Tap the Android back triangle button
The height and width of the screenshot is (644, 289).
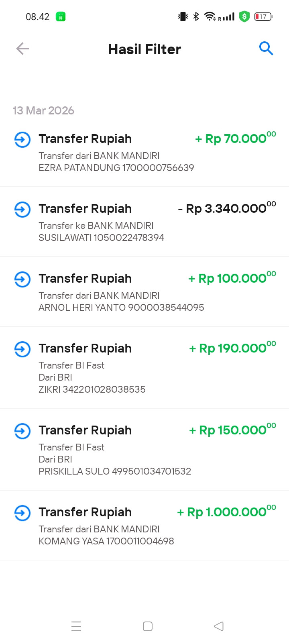tap(219, 626)
